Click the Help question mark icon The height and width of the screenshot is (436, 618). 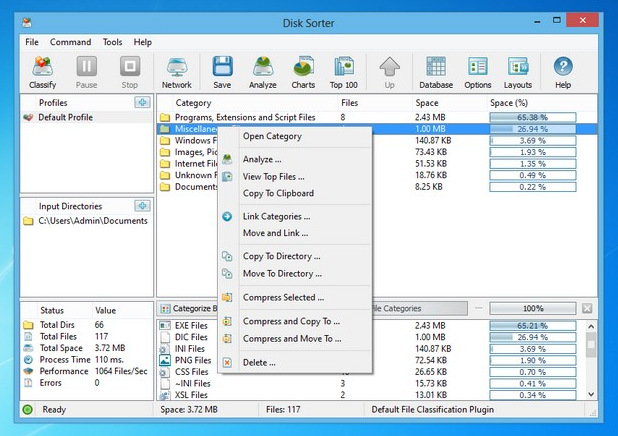click(x=563, y=66)
